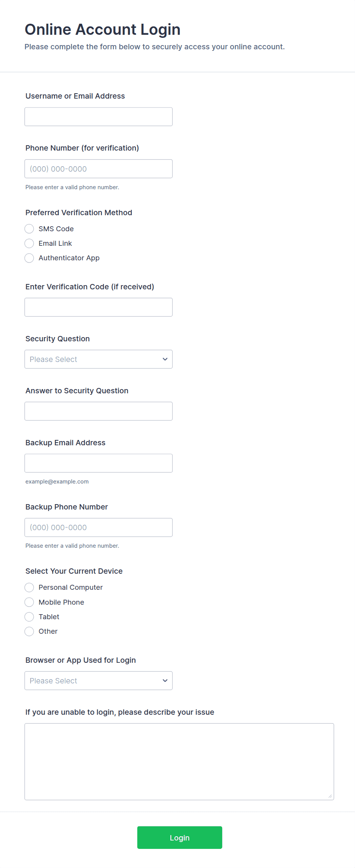
Task: Click the Answer to Security Question field
Action: pos(98,411)
